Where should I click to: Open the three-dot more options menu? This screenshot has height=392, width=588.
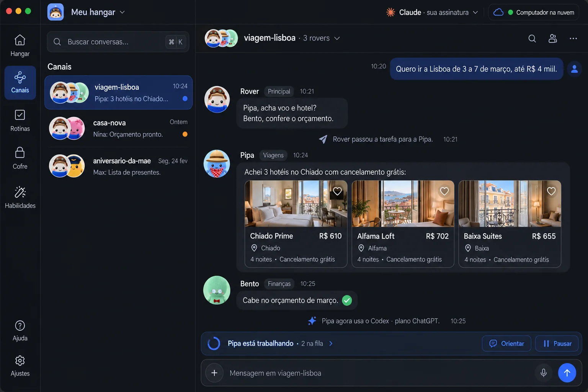click(x=573, y=38)
